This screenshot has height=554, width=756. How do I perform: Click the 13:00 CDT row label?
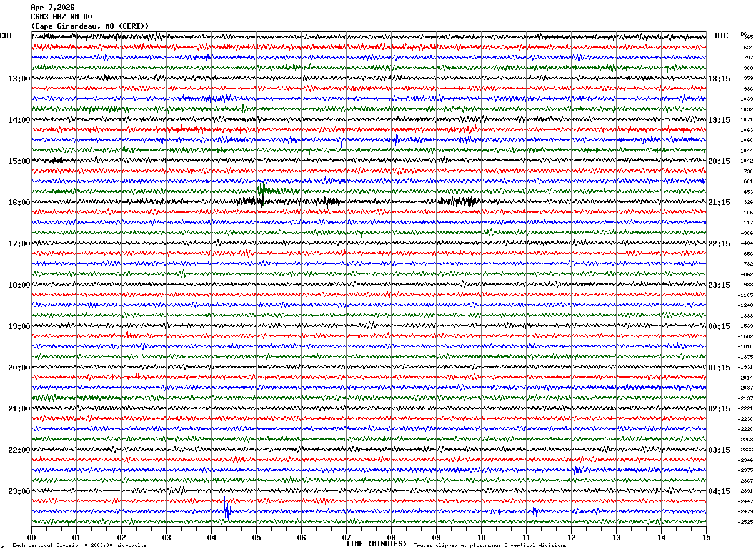click(19, 79)
